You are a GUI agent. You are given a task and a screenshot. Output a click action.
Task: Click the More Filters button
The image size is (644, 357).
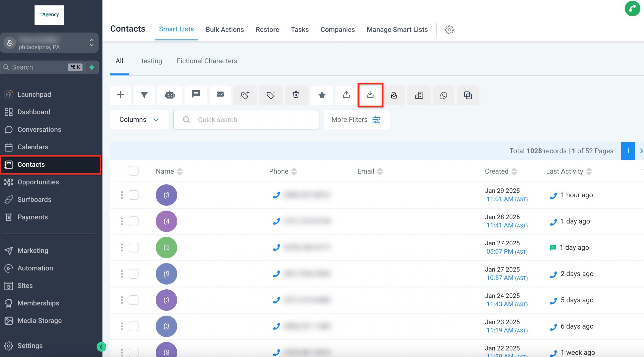click(356, 119)
